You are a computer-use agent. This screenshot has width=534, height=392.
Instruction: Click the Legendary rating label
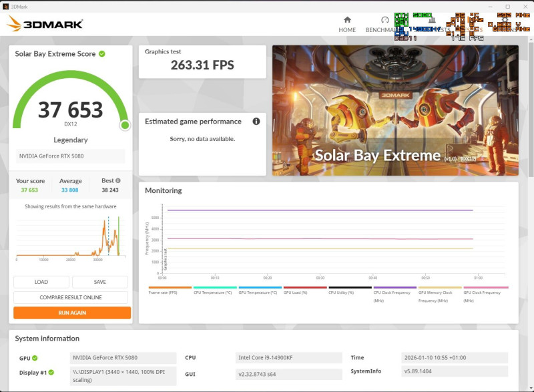point(71,140)
